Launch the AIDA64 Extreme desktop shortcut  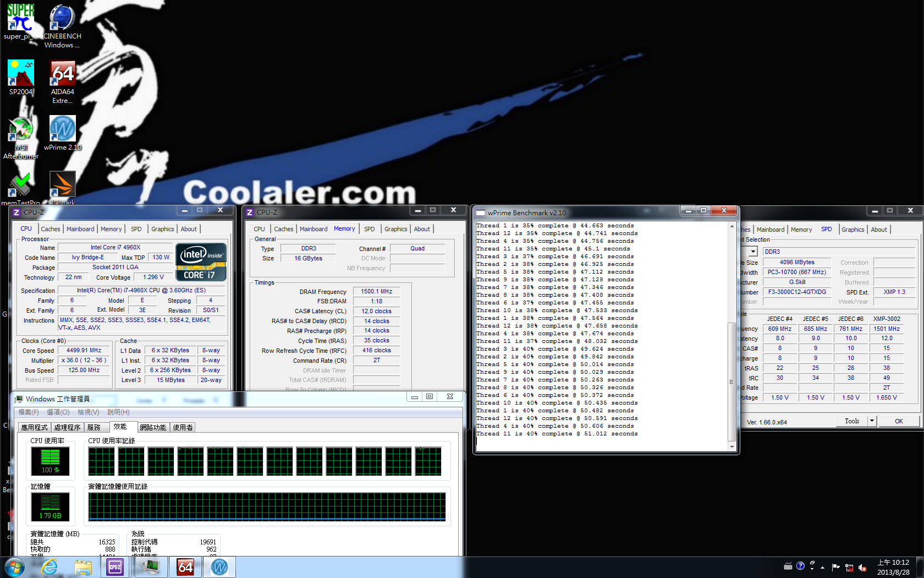[62, 81]
